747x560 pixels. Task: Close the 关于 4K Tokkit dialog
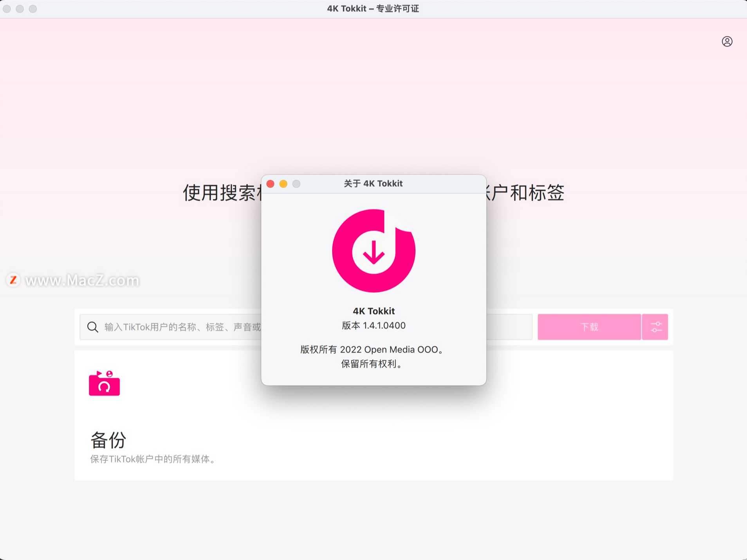[x=271, y=184]
